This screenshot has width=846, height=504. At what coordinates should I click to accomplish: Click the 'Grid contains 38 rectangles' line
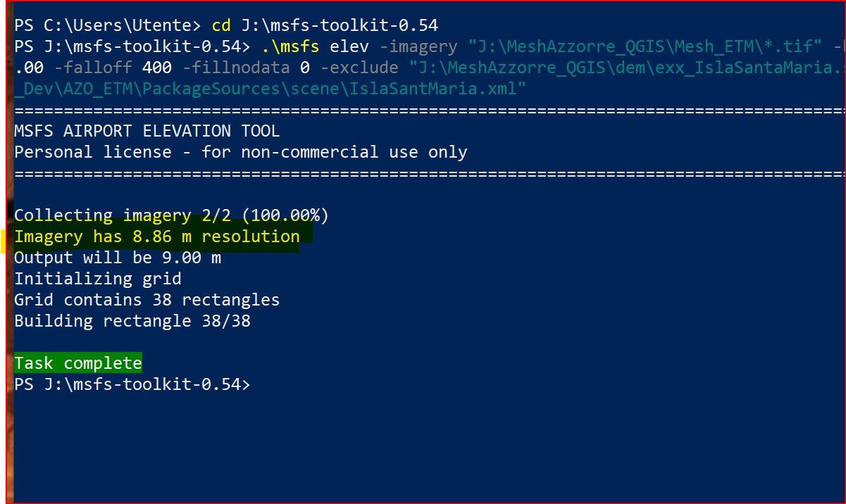click(x=147, y=300)
